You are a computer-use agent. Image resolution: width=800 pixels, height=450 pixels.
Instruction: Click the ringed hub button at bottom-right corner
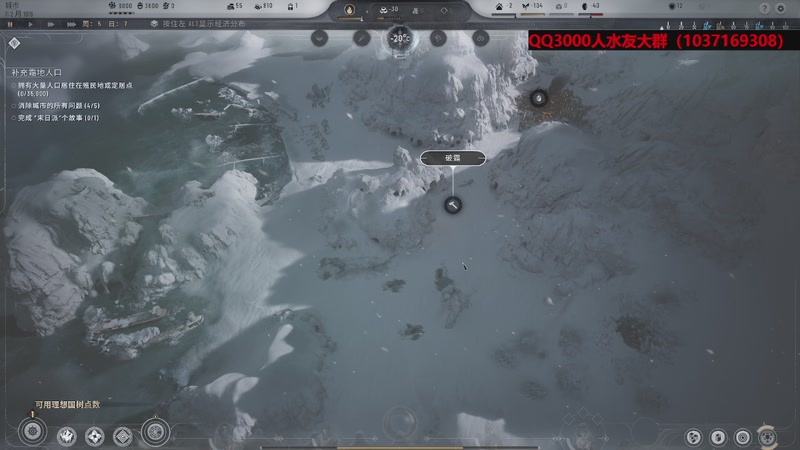click(x=768, y=437)
